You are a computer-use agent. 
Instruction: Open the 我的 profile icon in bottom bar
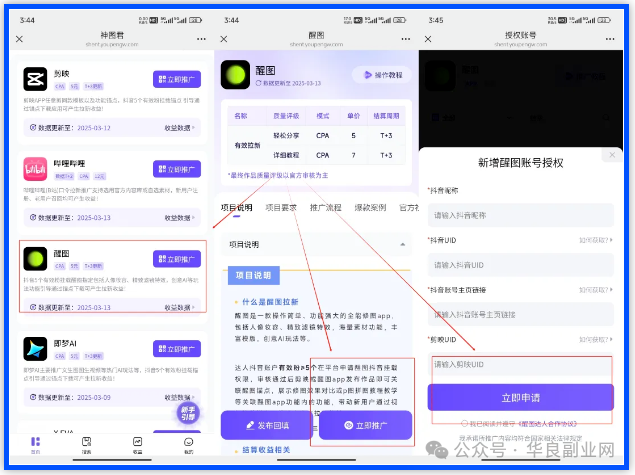click(188, 443)
